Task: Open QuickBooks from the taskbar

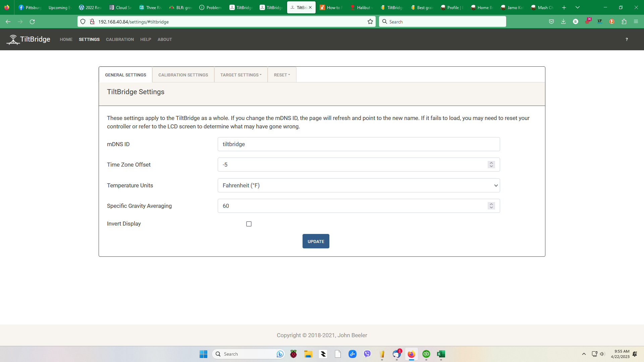Action: (x=426, y=354)
